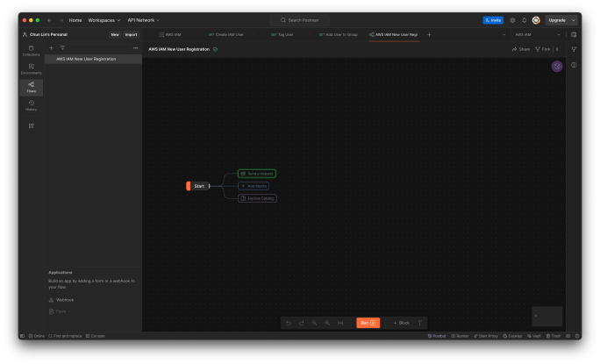
Task: Open the Collections sidebar section
Action: point(31,51)
